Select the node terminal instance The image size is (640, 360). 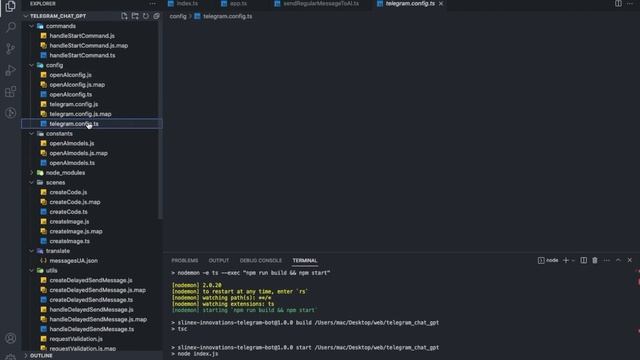(x=548, y=260)
